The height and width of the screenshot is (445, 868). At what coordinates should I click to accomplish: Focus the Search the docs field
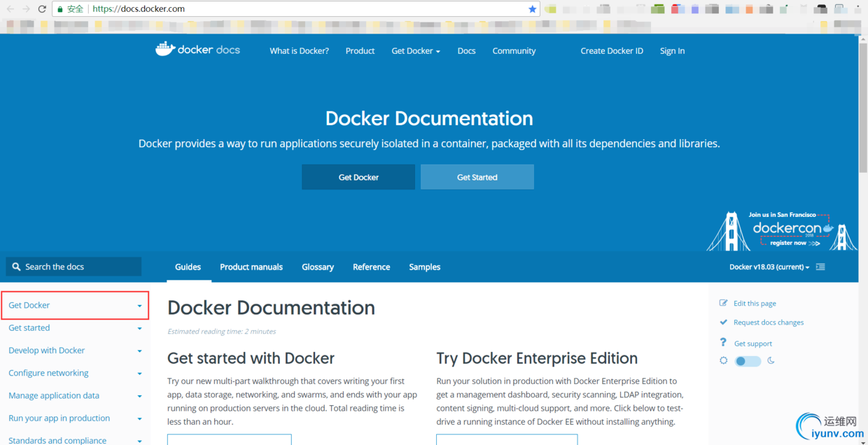(73, 267)
